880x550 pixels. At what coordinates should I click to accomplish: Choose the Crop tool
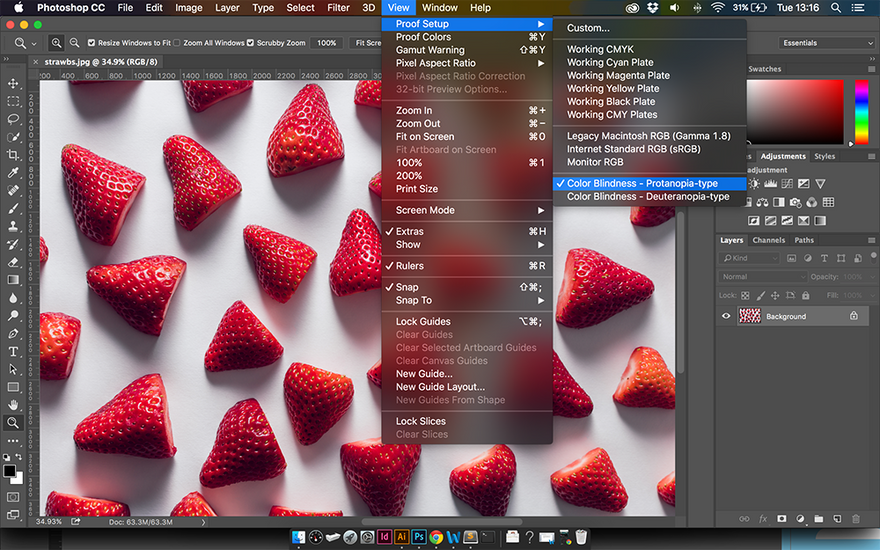[13, 155]
